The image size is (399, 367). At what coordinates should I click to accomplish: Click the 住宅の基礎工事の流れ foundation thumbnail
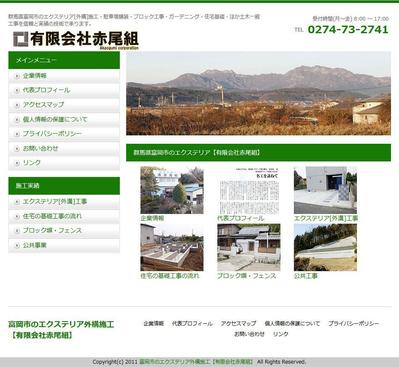(172, 247)
